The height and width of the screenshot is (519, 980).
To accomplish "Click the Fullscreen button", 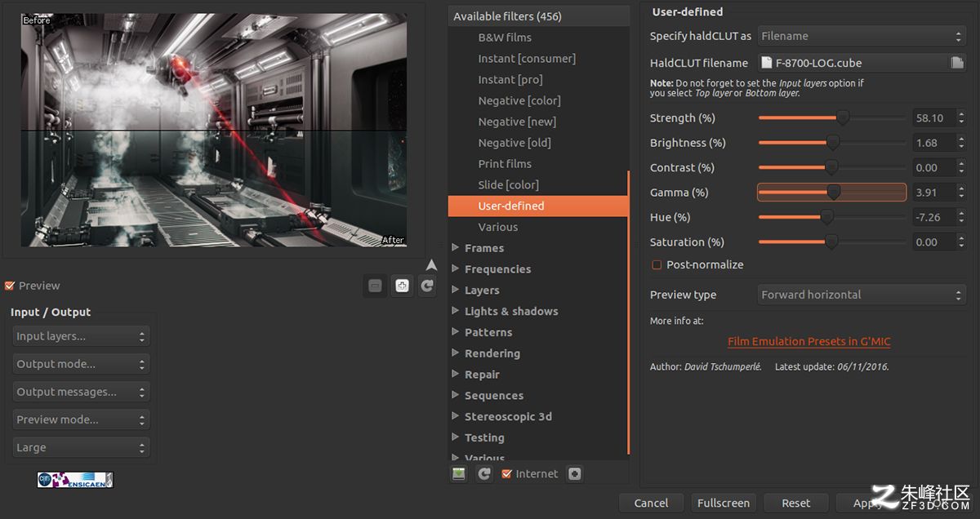I will [x=723, y=503].
